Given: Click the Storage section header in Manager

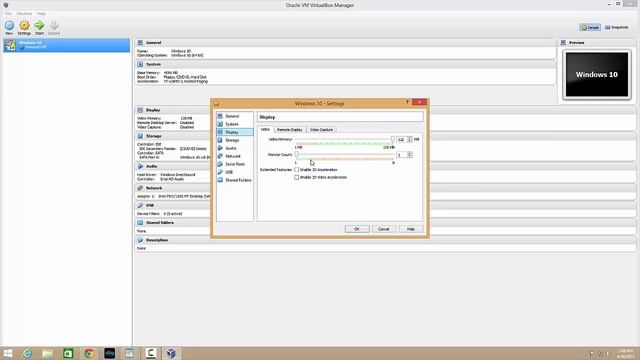Looking at the screenshot, I should pos(153,136).
